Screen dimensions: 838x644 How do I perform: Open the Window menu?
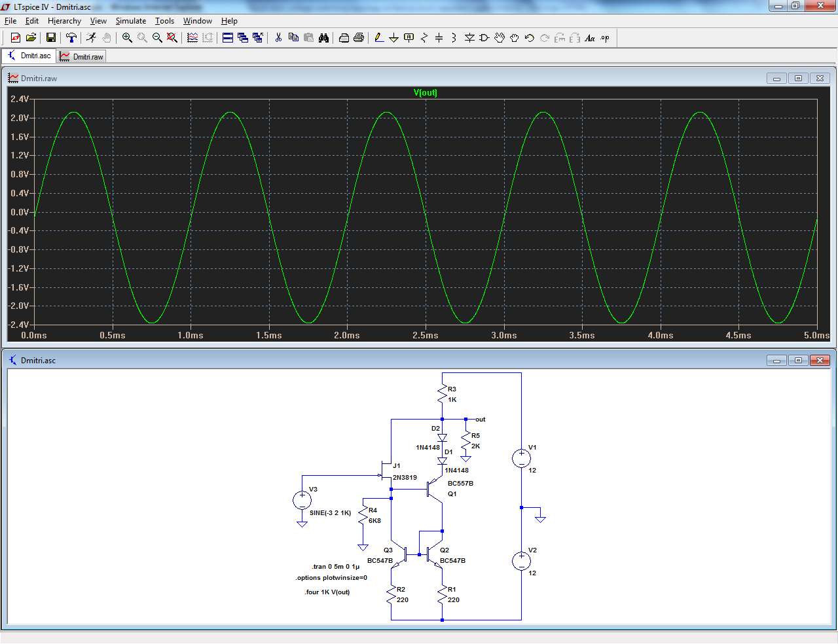click(x=197, y=21)
